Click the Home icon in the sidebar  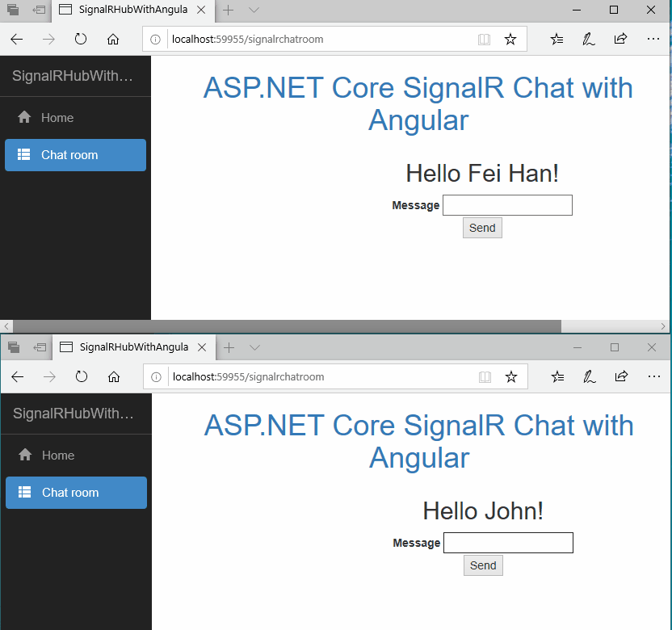tap(23, 117)
